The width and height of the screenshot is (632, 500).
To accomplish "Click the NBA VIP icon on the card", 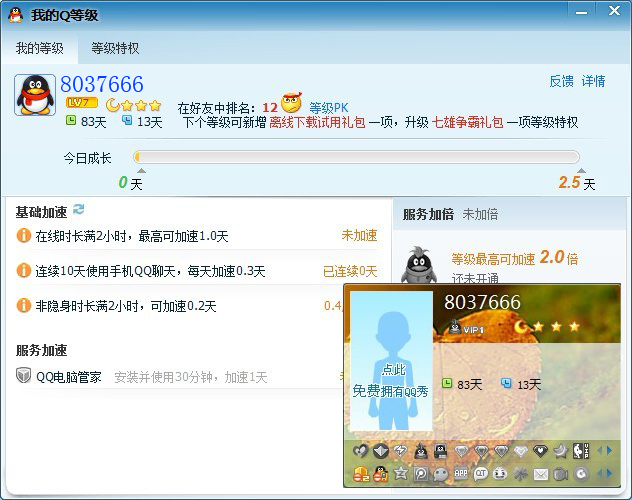I will click(581, 451).
